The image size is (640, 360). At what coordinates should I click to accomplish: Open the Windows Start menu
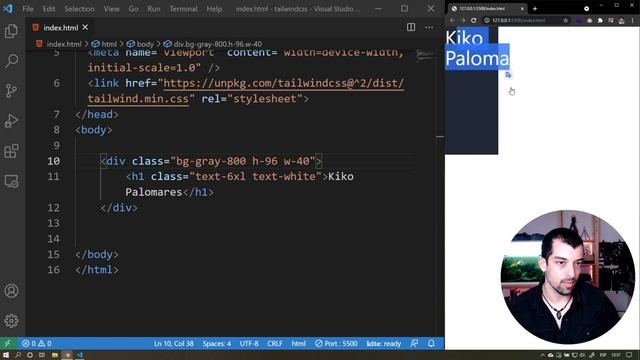6,355
